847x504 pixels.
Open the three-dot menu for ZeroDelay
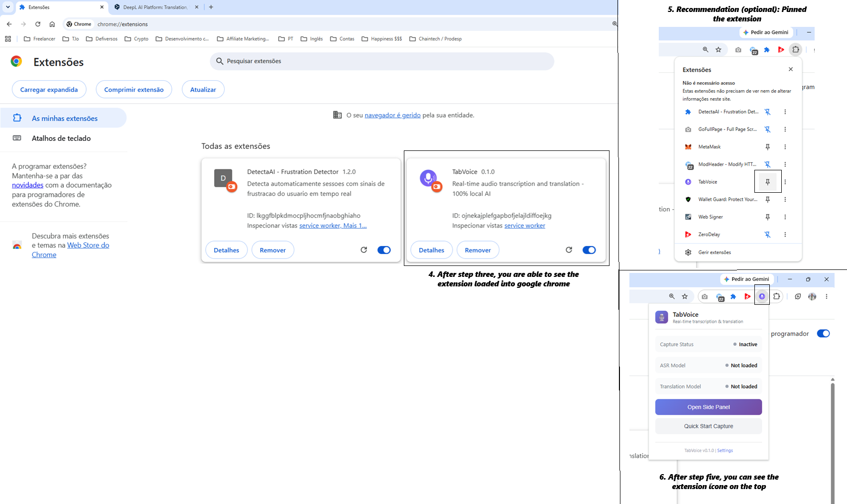pos(785,235)
